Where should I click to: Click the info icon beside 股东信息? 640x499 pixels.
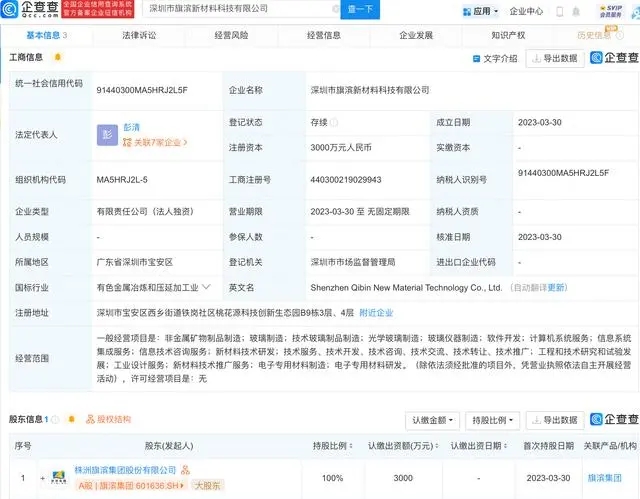point(55,419)
